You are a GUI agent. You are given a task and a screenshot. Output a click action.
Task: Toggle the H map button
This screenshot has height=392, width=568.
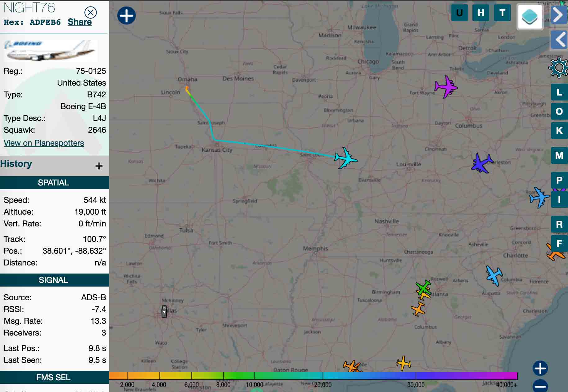point(481,13)
